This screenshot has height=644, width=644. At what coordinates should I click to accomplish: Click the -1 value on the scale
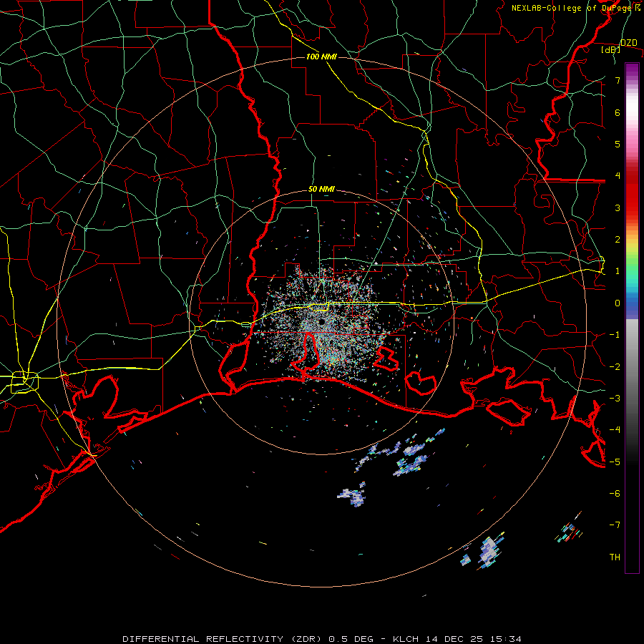coord(615,334)
